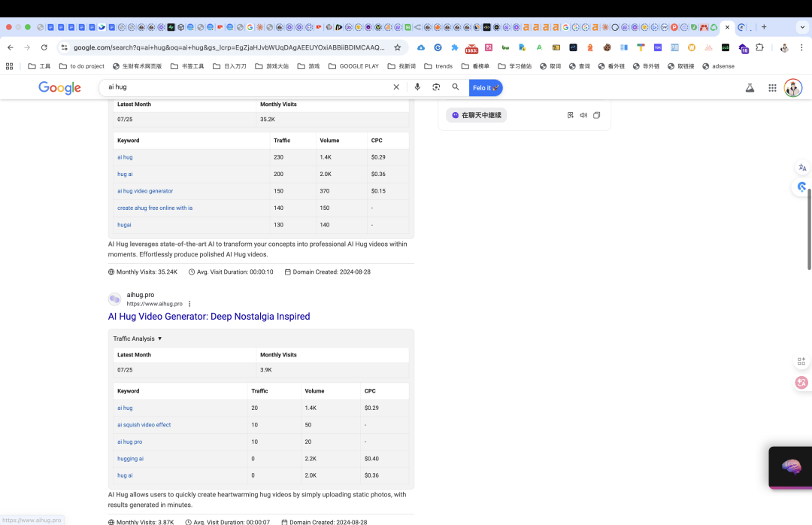Viewport: 812px width, 525px height.
Task: Click the hugai keyword link
Action: [124, 225]
